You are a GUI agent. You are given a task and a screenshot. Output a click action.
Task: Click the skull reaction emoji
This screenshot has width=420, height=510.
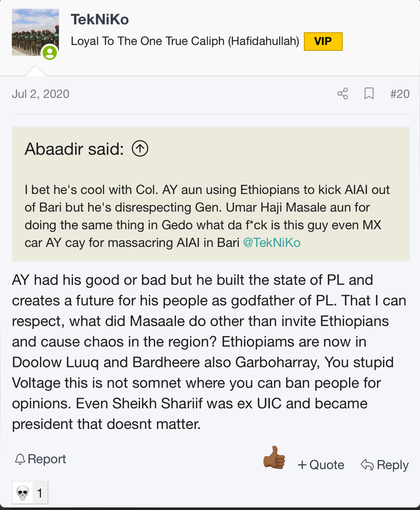click(23, 492)
